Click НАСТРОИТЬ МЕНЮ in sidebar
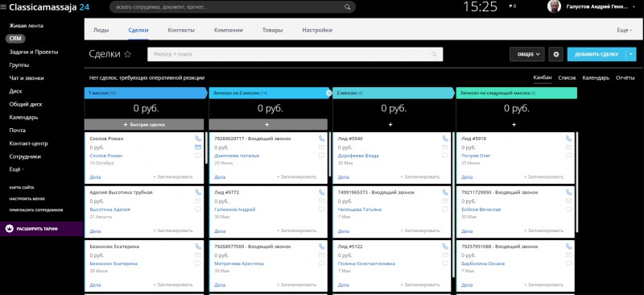 pyautogui.click(x=27, y=199)
